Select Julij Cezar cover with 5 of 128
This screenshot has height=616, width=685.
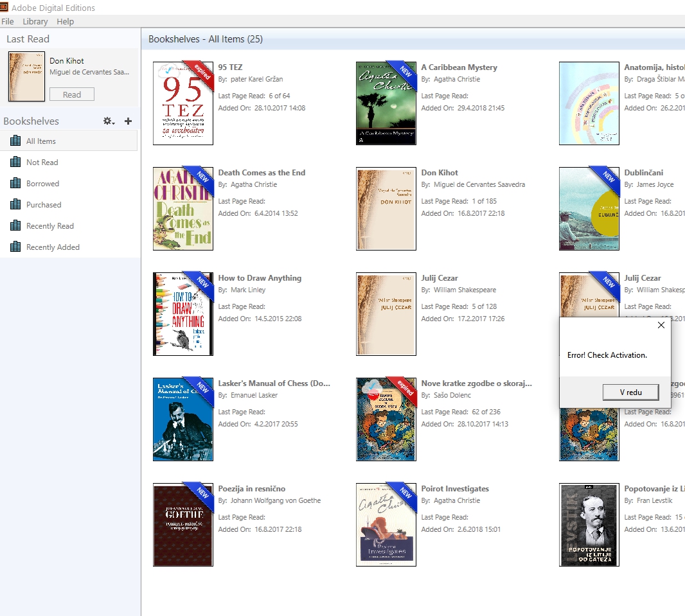pos(386,313)
